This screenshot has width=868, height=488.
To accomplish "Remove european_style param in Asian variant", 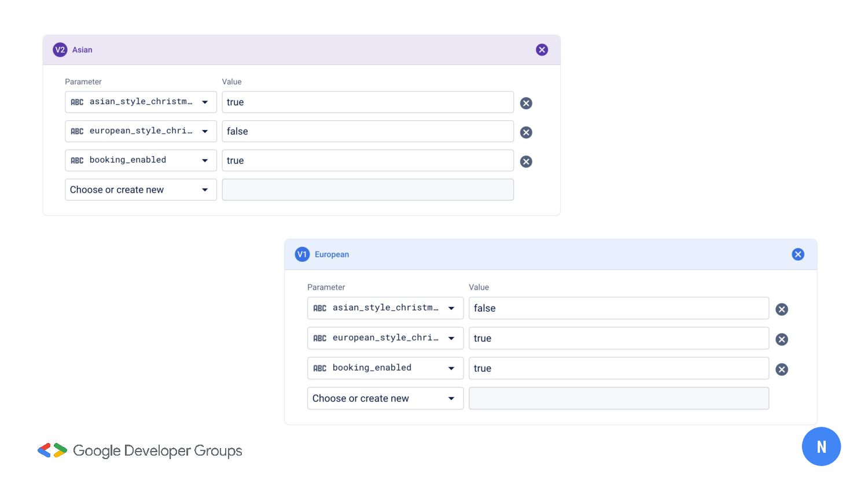I will tap(525, 132).
